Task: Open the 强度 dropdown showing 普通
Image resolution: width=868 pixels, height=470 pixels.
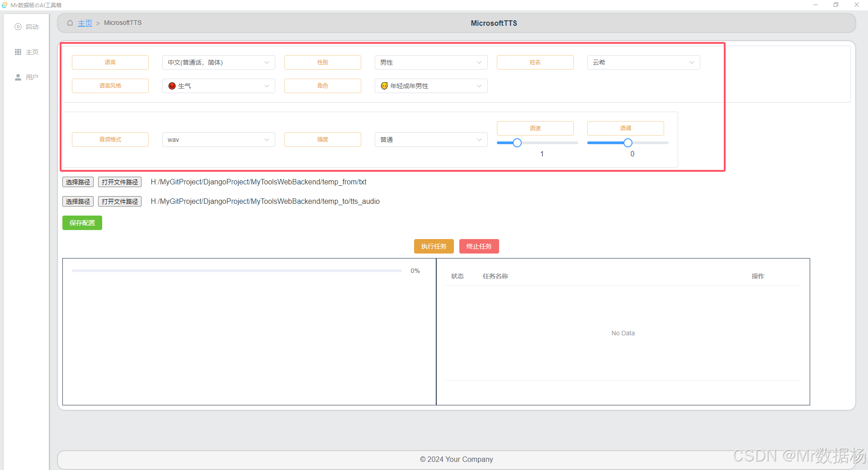Action: pos(431,140)
